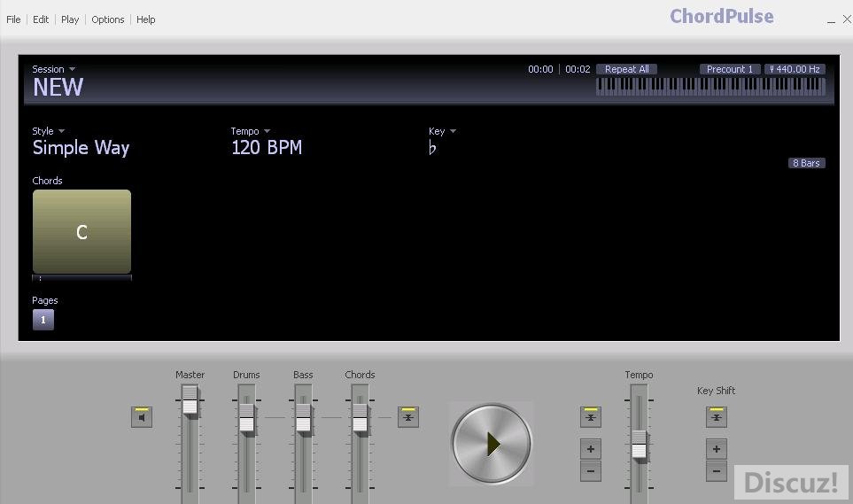Open the Play menu
The height and width of the screenshot is (504, 853).
70,19
